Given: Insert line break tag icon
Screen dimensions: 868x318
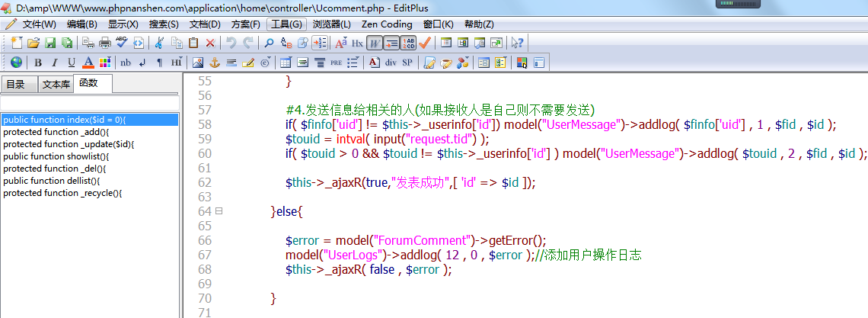Looking at the screenshot, I should [143, 62].
